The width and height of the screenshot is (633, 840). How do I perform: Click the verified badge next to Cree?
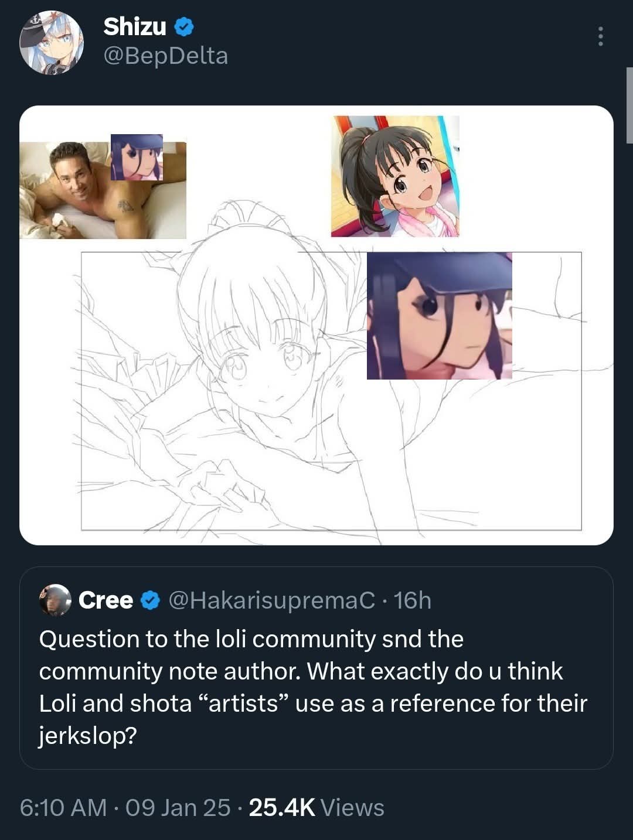pyautogui.click(x=151, y=600)
